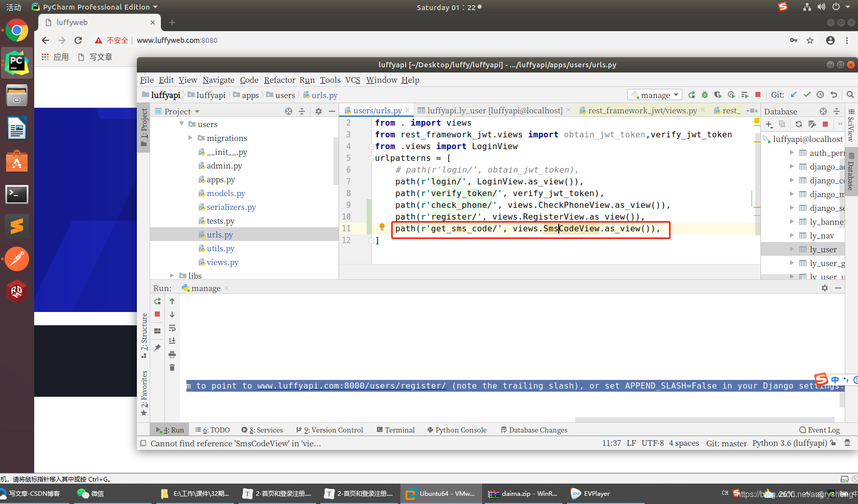The image size is (858, 504).
Task: Expand the libs folder
Action: 172,276
